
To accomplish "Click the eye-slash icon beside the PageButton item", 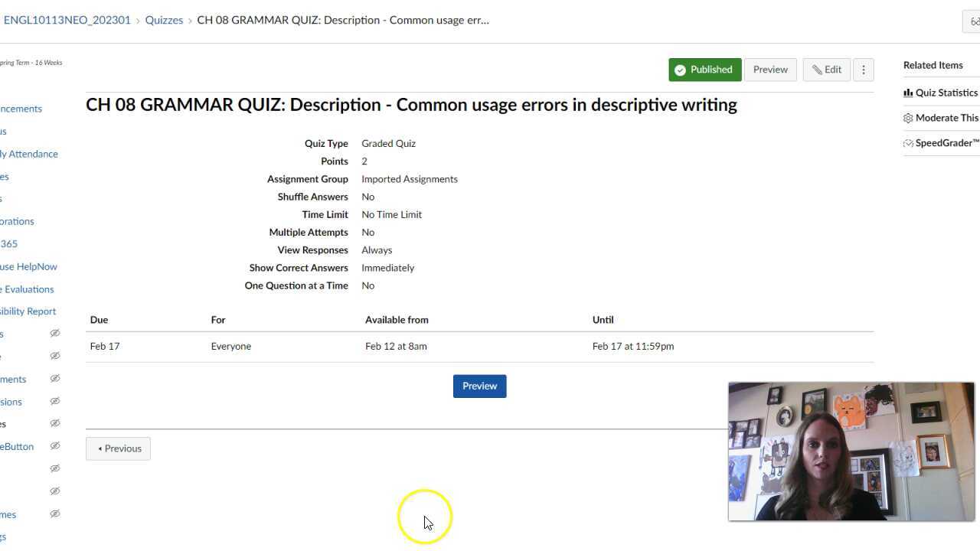I will [54, 446].
